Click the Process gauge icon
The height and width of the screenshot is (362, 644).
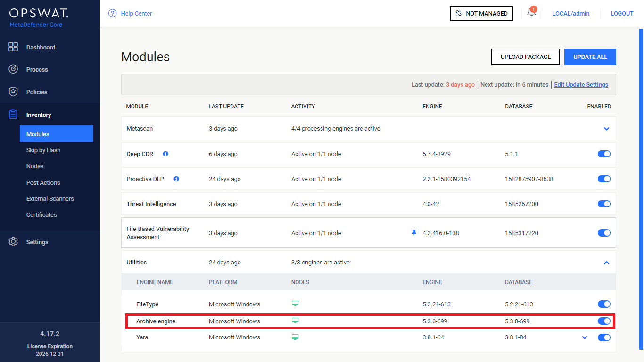click(x=13, y=69)
